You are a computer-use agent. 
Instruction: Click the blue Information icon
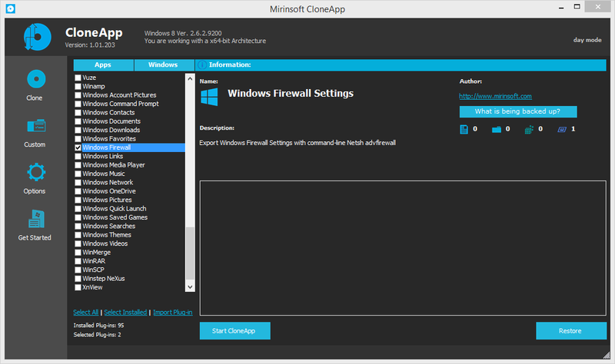pyautogui.click(x=201, y=65)
